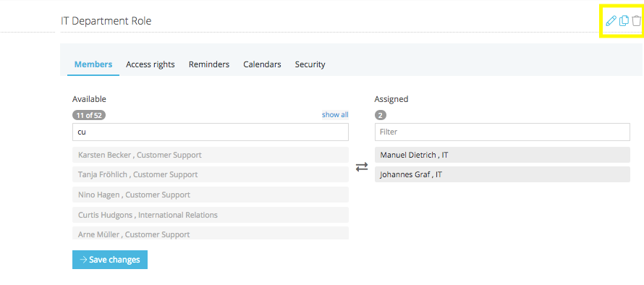Open the Calendars tab
The height and width of the screenshot is (285, 644).
click(x=262, y=64)
